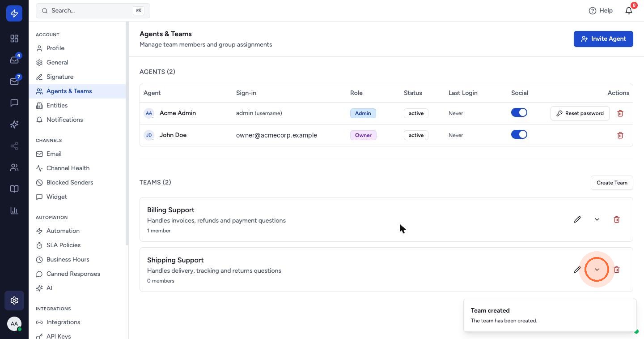This screenshot has width=644, height=339.
Task: Click the Create Team button
Action: (612, 183)
